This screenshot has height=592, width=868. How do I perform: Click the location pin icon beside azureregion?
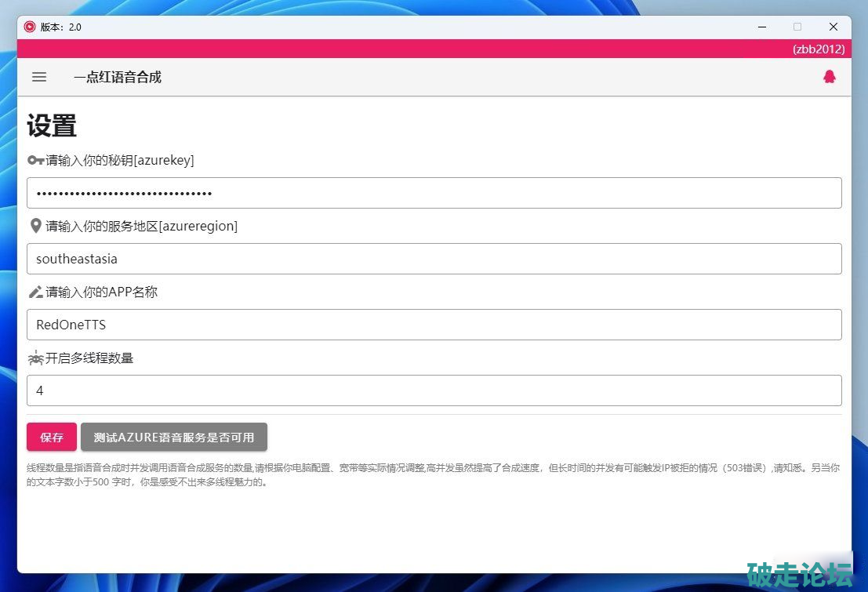[x=35, y=226]
